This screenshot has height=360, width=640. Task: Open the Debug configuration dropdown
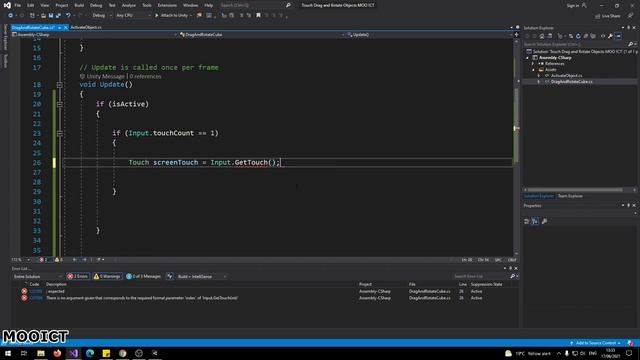[101, 16]
